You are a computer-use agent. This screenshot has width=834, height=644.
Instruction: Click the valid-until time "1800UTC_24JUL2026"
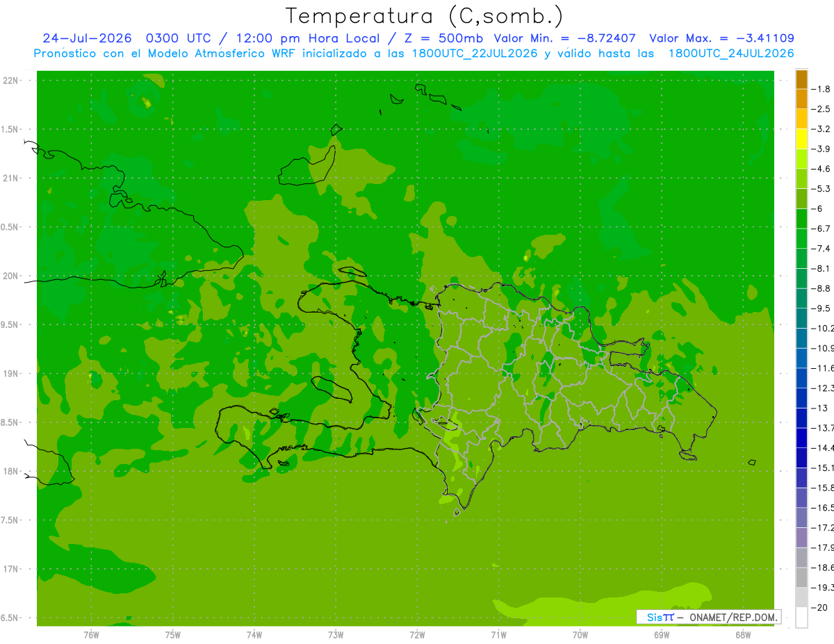click(x=731, y=53)
